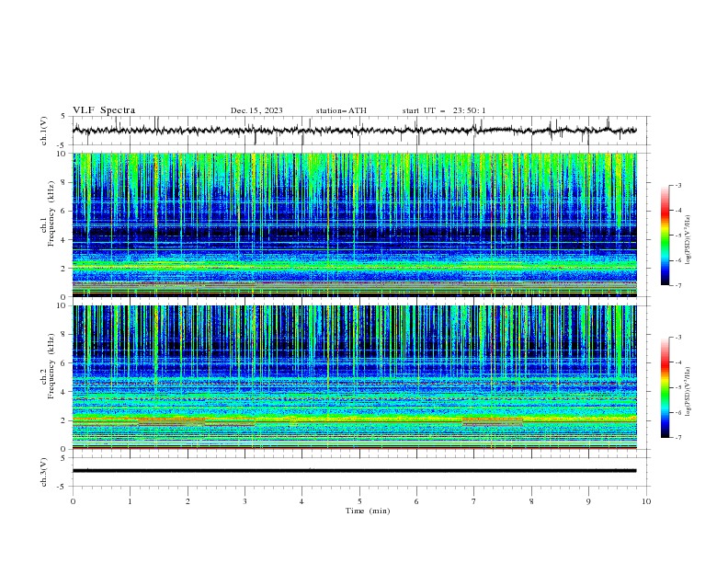Click the "6" tick on the time axis
Screen dimensions: 728x563
(x=416, y=501)
